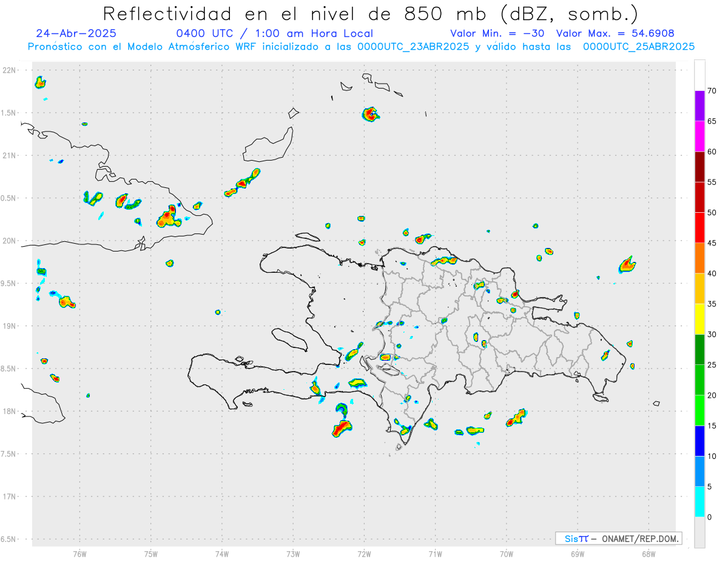Select the '74W' longitude axis label
Screen dimensions: 728x562
pyautogui.click(x=222, y=554)
